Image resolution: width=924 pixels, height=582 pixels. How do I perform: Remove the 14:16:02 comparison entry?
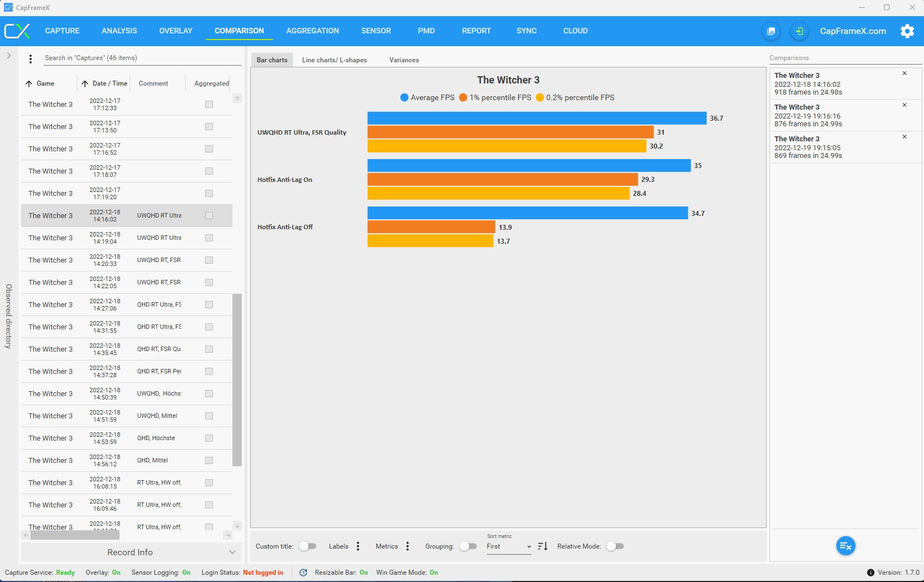(905, 73)
